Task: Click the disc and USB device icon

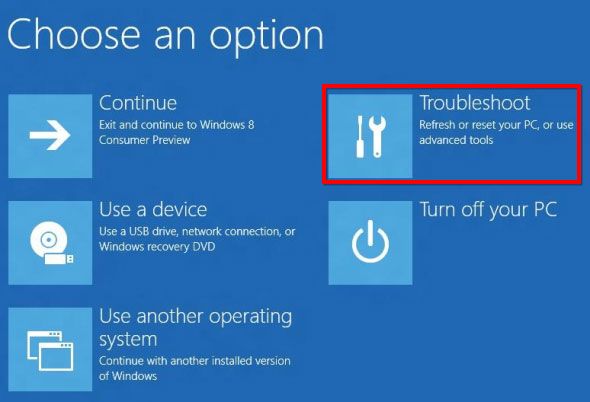Action: 50,243
